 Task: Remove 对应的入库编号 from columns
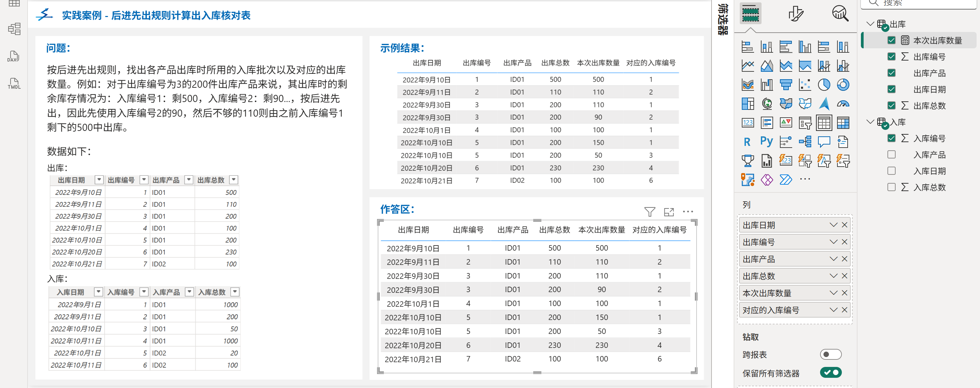pyautogui.click(x=845, y=310)
